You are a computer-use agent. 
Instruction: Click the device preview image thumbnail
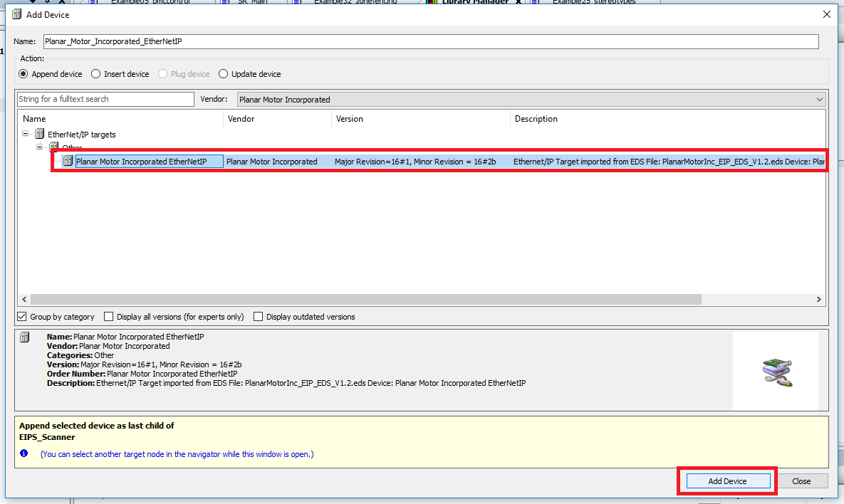(776, 372)
